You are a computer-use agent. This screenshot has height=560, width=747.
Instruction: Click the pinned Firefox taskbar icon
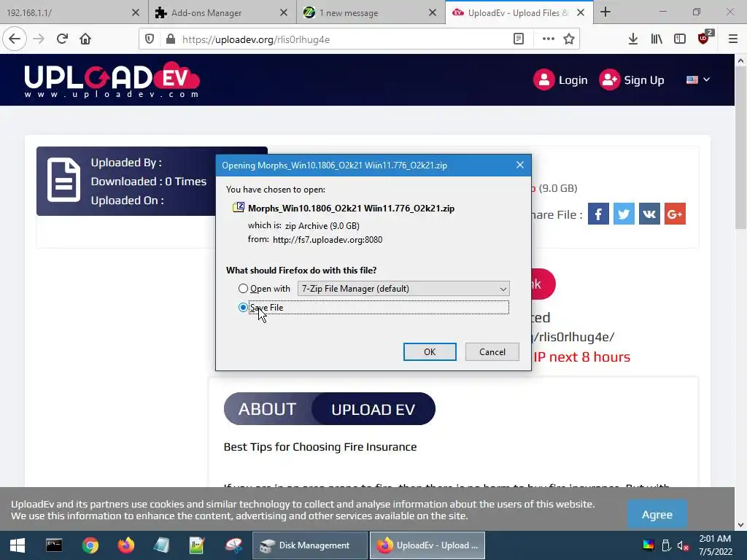(x=126, y=545)
